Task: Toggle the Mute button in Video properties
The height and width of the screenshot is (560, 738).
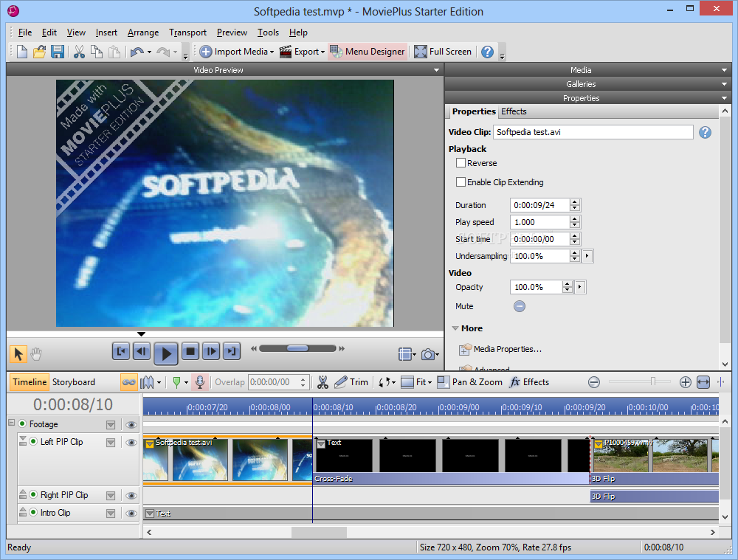Action: tap(519, 306)
